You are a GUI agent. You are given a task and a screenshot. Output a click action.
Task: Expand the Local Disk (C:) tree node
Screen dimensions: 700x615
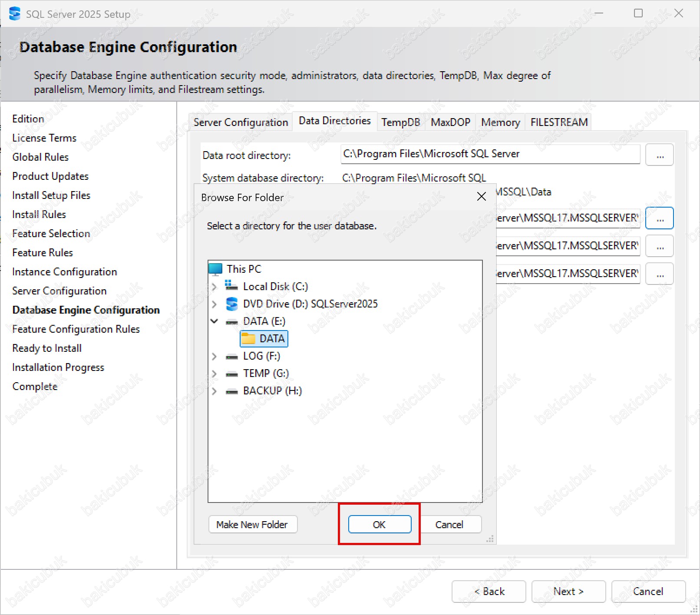[x=214, y=287]
